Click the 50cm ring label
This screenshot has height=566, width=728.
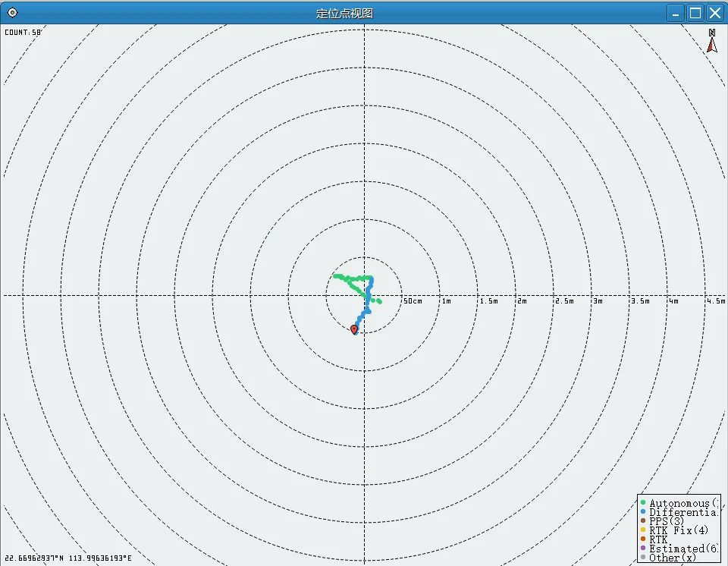tap(413, 301)
